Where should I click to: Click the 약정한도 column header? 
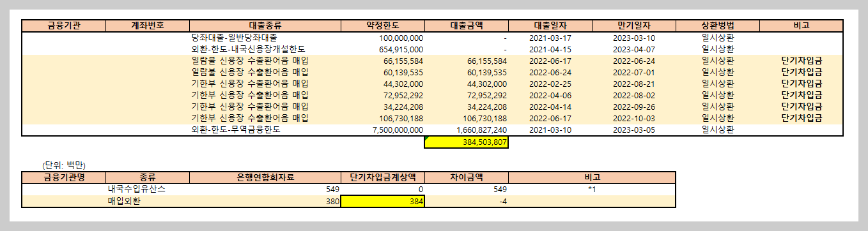383,26
